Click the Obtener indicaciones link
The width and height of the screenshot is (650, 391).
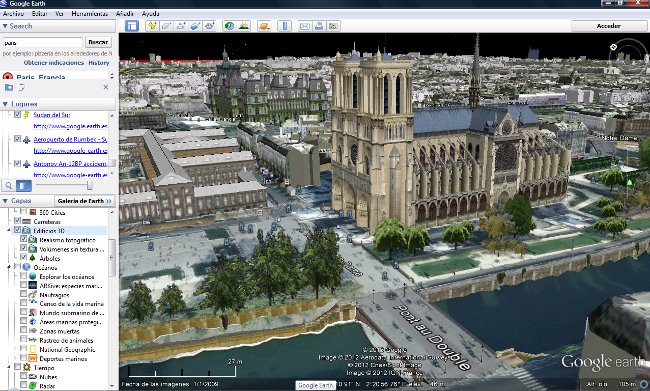[54, 63]
